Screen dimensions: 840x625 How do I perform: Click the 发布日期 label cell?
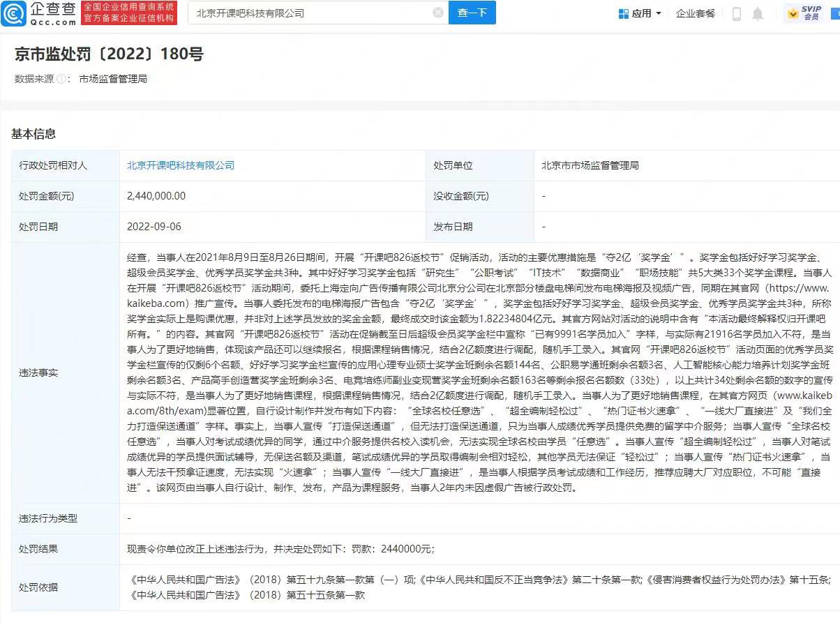pyautogui.click(x=480, y=227)
